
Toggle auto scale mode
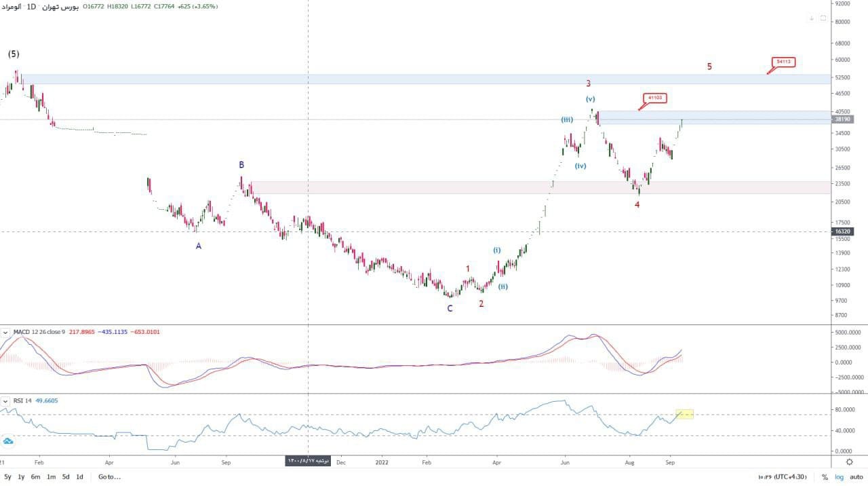pyautogui.click(x=856, y=477)
